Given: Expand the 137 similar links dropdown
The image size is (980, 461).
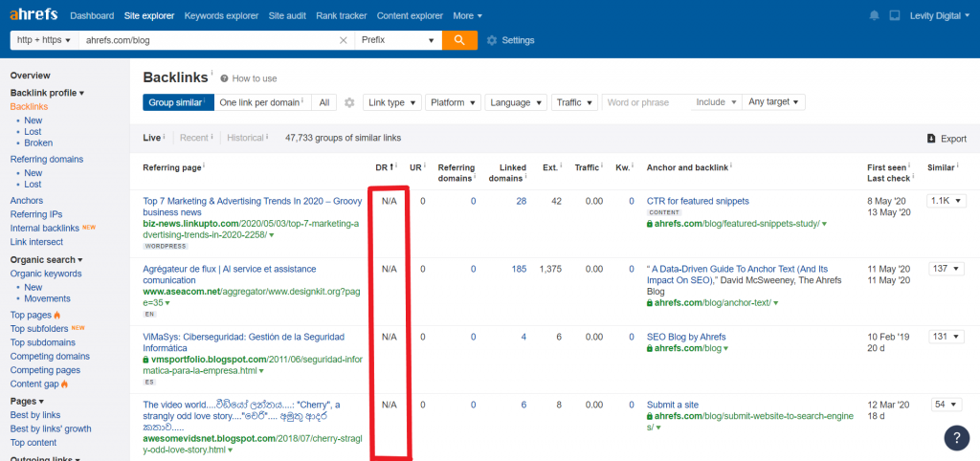Looking at the screenshot, I should click(947, 269).
